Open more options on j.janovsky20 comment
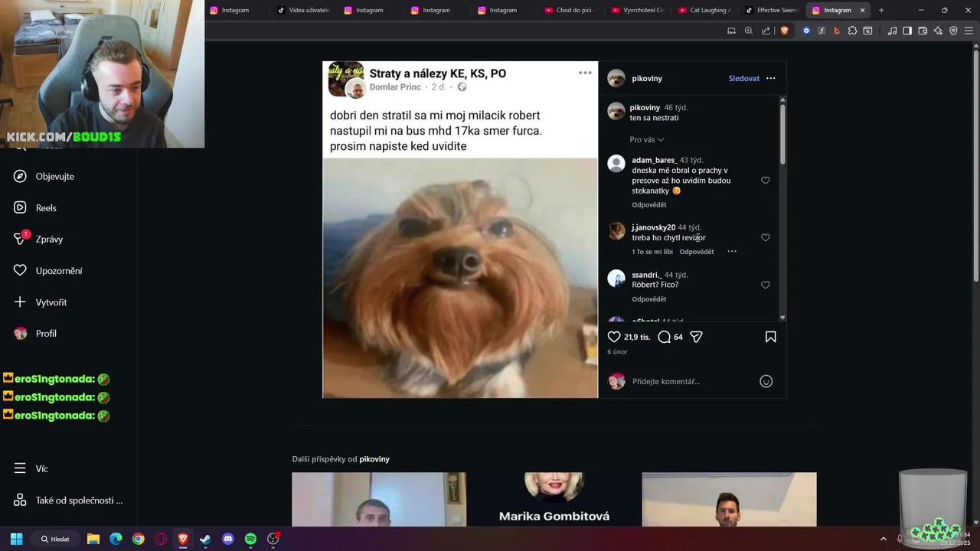Viewport: 980px width, 551px height. (732, 252)
